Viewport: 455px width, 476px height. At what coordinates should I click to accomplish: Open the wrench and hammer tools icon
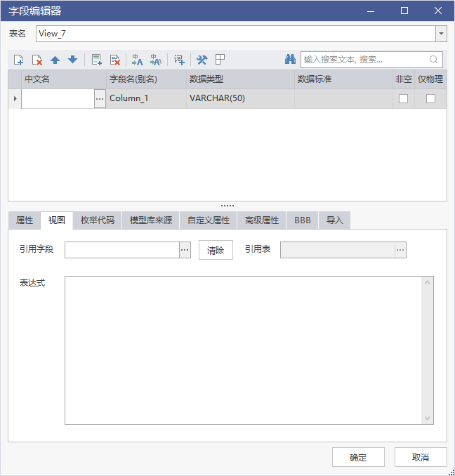pos(202,60)
